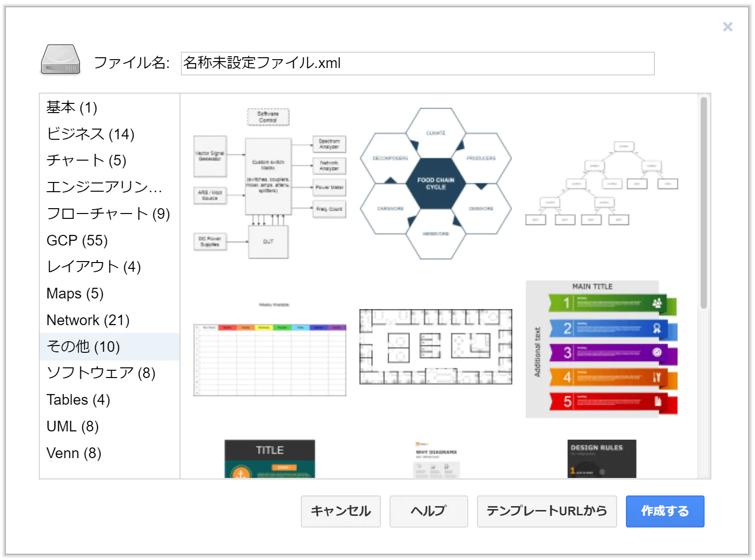
Task: Choose the エンジニアリン… category
Action: point(110,187)
